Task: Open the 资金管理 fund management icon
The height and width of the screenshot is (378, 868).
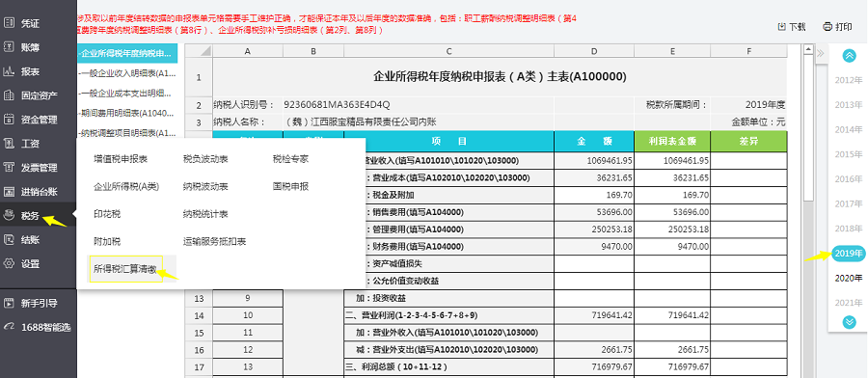Action: click(9, 119)
